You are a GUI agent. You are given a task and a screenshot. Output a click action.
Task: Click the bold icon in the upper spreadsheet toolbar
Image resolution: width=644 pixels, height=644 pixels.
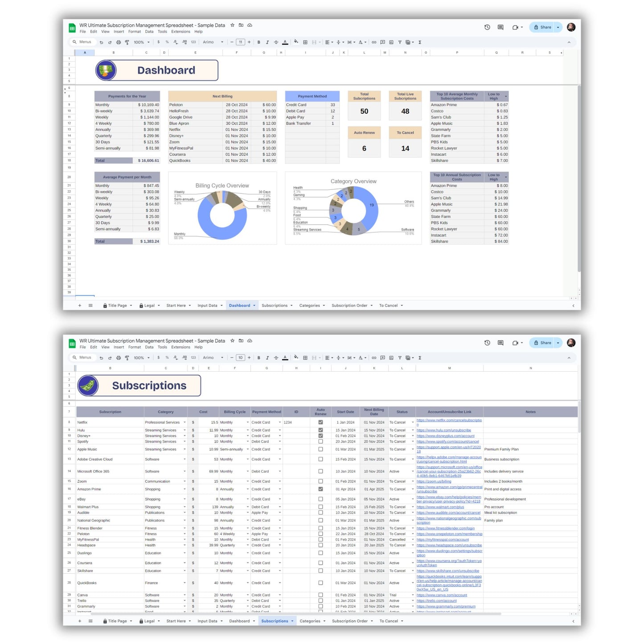coord(258,42)
